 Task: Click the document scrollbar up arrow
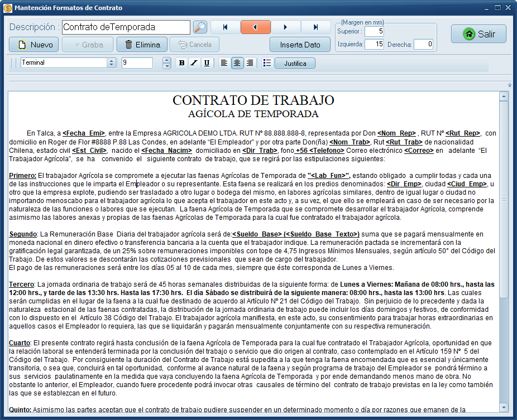coord(504,96)
